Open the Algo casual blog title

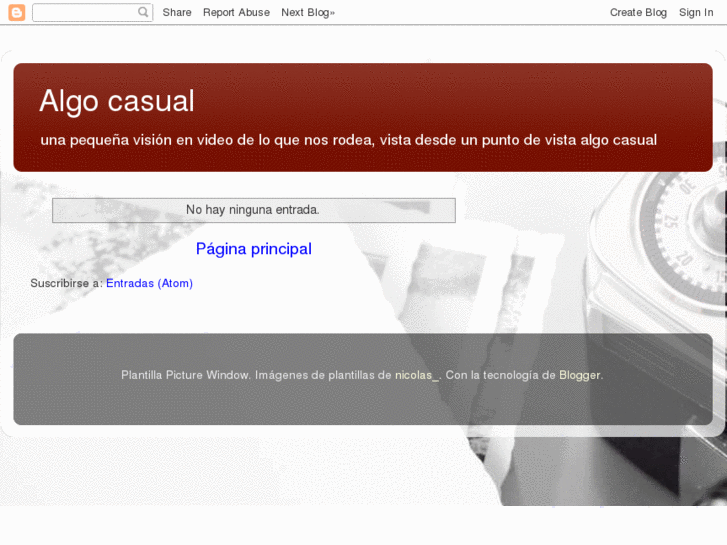pos(117,101)
